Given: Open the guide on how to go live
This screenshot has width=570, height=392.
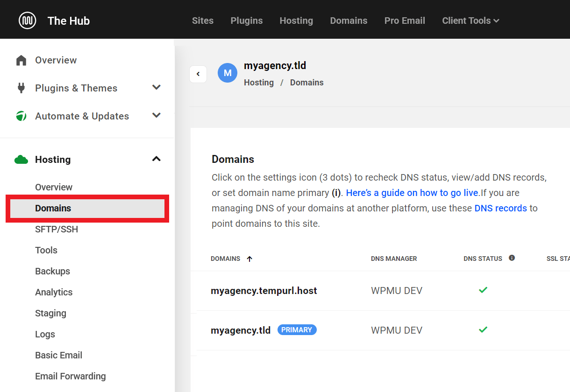Looking at the screenshot, I should [413, 193].
